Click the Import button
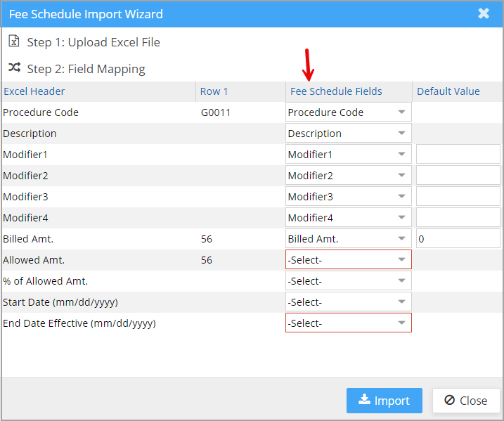The width and height of the screenshot is (504, 421). point(384,401)
